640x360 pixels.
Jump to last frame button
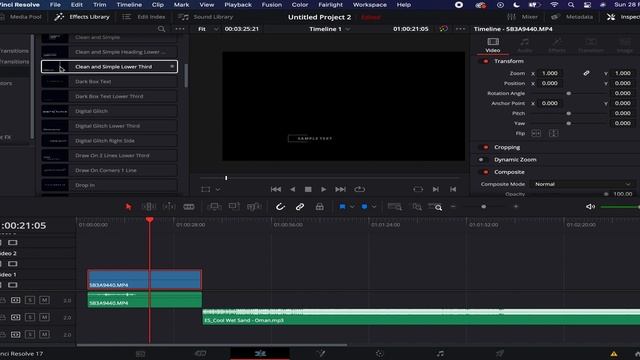coord(340,189)
